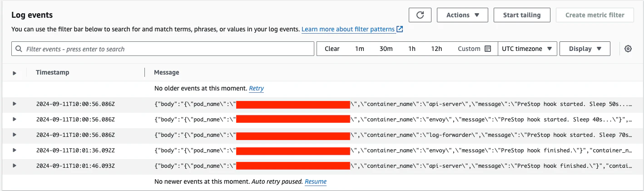Expand all rows using header triangle

click(15, 73)
